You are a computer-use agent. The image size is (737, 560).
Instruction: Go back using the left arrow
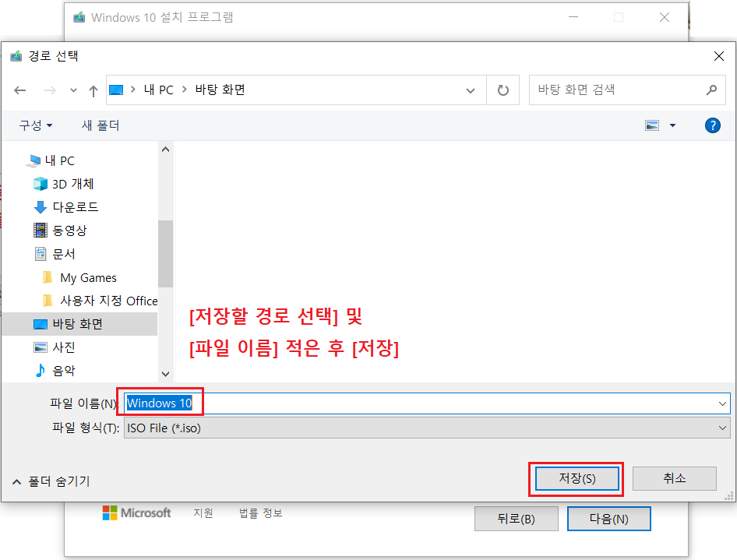19,90
